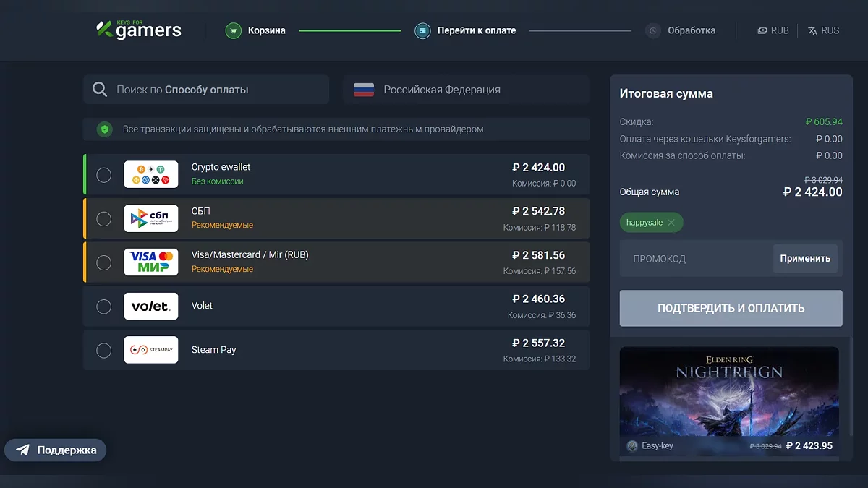Choose Visa/Mastercard/Mir radio button
Image resolution: width=868 pixels, height=488 pixels.
click(x=104, y=262)
